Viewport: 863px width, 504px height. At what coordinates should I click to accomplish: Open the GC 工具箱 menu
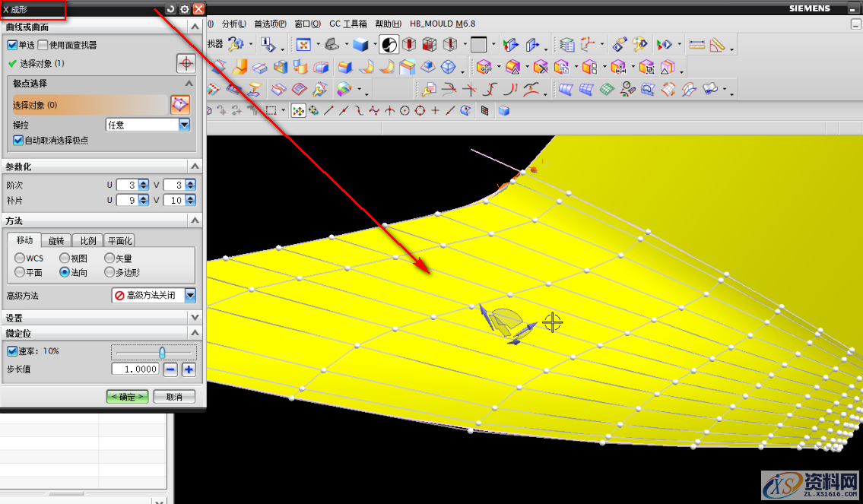(x=347, y=24)
